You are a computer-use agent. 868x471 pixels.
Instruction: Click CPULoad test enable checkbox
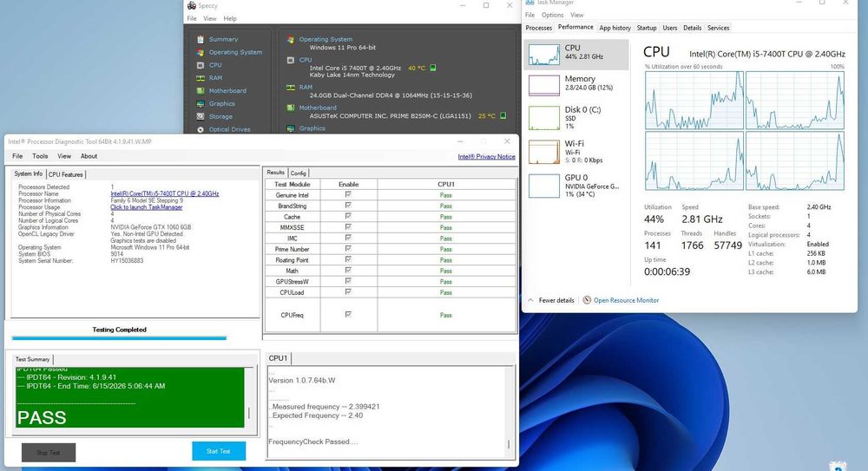coord(348,291)
